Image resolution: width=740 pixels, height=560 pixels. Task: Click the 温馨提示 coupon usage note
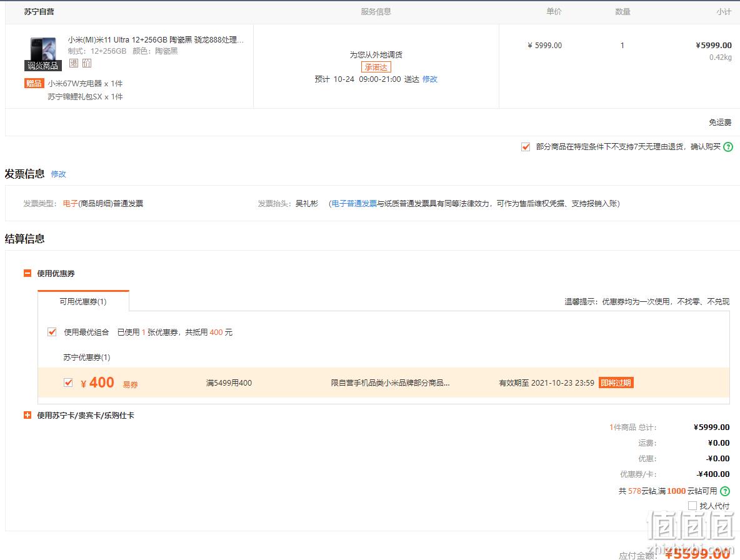pyautogui.click(x=647, y=301)
